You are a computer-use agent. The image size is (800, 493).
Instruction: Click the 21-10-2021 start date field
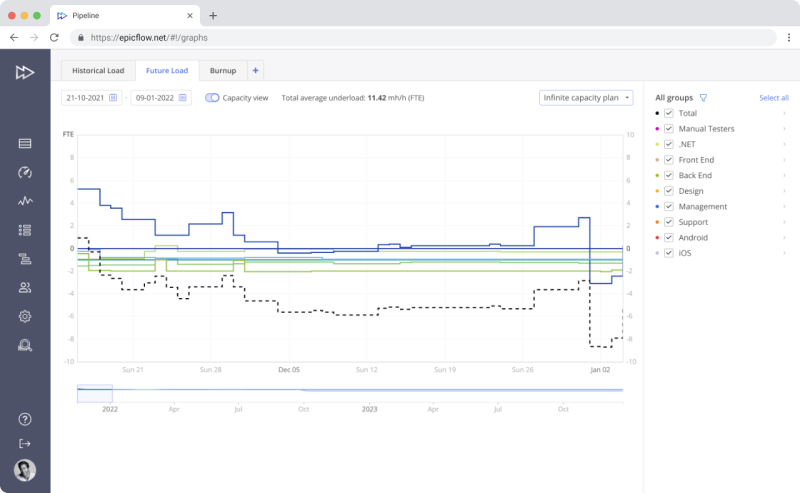pyautogui.click(x=91, y=98)
